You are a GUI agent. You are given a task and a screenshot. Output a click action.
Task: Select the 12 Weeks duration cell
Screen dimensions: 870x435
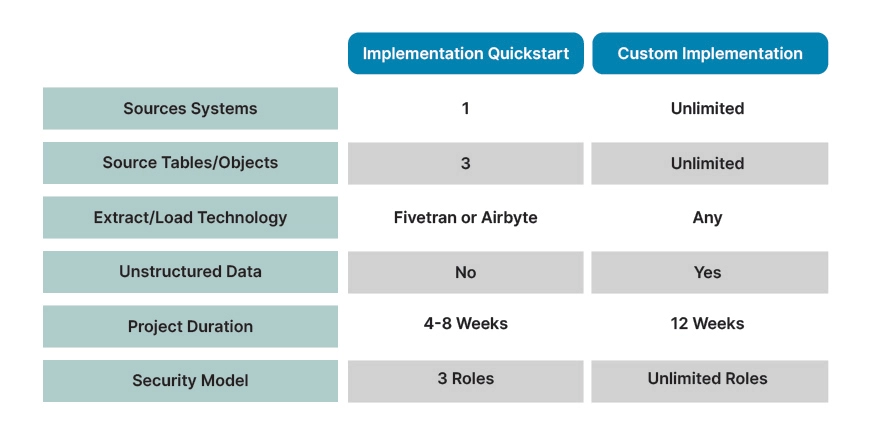707,323
